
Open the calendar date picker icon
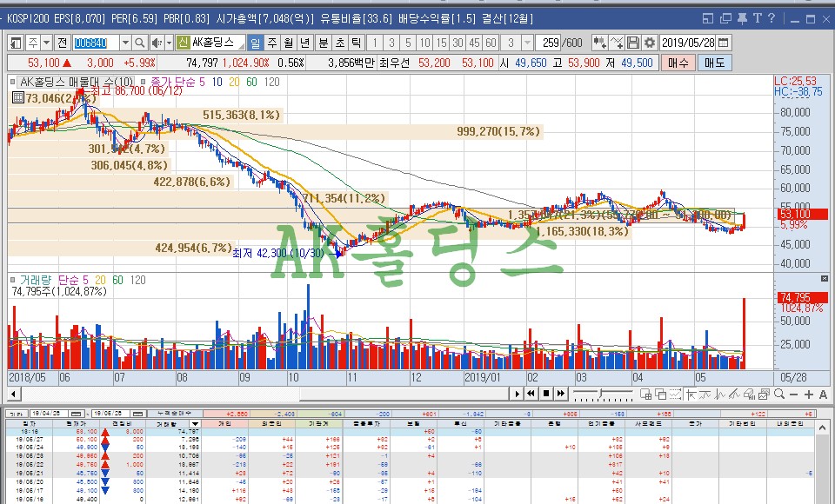pos(723,43)
